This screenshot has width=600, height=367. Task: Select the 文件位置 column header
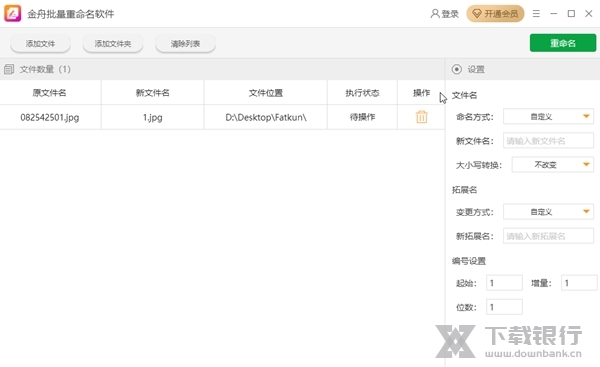(x=266, y=93)
